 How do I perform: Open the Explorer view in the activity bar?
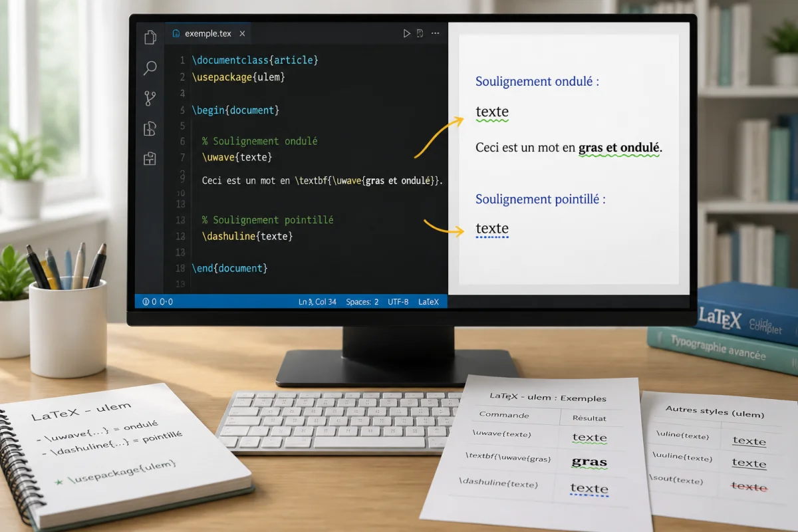150,37
